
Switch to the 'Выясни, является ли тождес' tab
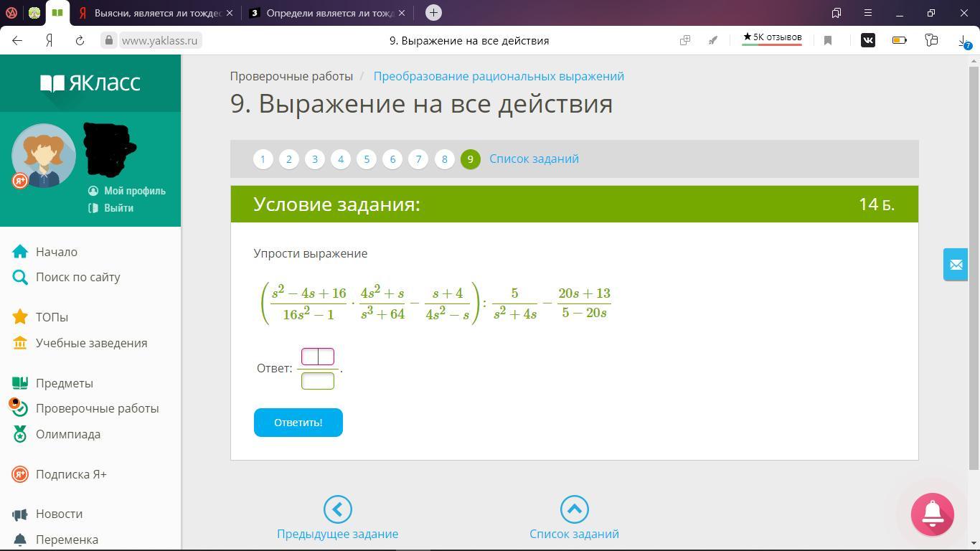point(156,13)
